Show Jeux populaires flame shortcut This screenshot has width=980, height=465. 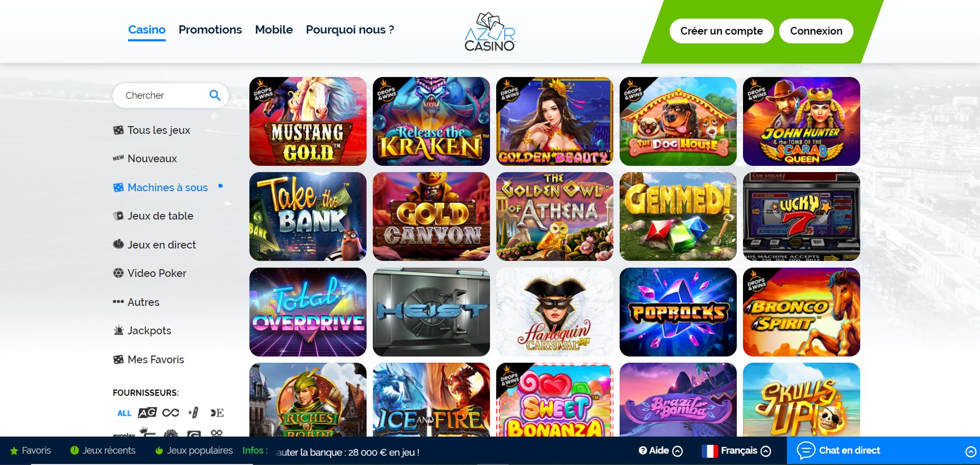point(194,451)
